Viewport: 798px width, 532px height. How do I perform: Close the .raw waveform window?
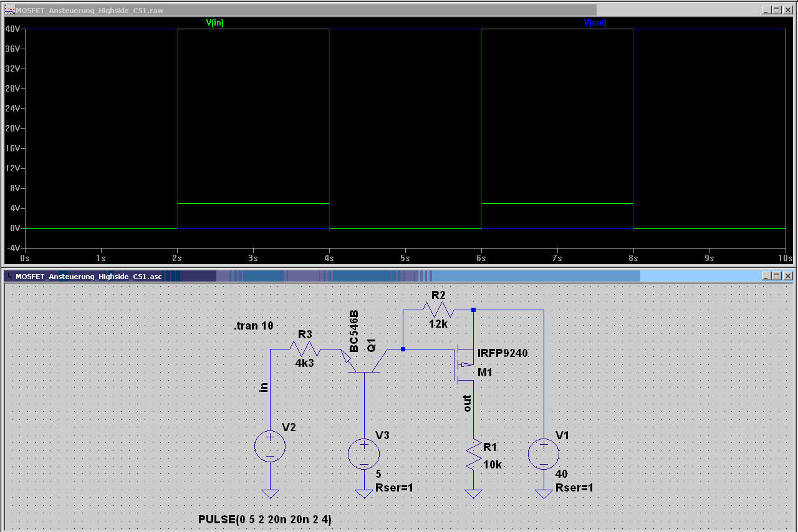[788, 10]
